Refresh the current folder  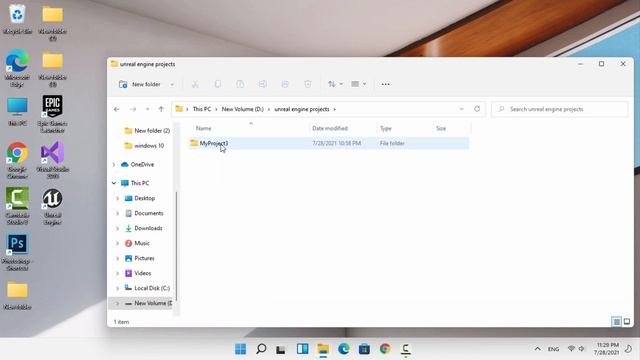click(477, 109)
